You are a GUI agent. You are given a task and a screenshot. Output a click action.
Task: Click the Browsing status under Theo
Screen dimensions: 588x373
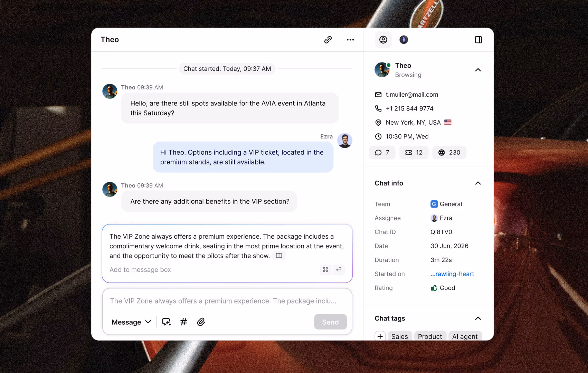point(408,75)
